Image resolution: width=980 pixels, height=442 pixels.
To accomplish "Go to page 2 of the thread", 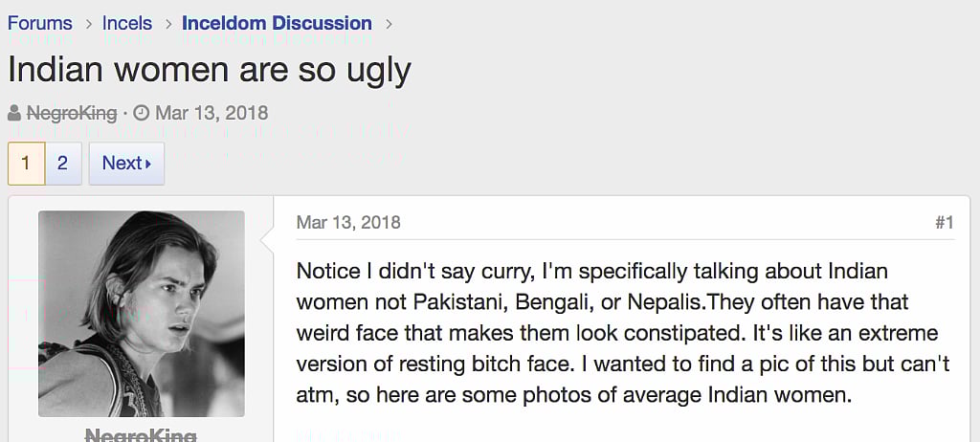I will pyautogui.click(x=62, y=164).
